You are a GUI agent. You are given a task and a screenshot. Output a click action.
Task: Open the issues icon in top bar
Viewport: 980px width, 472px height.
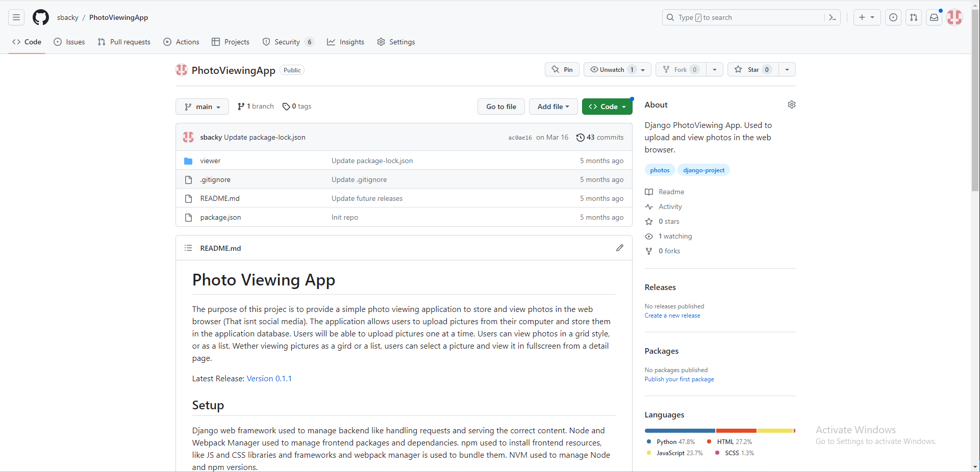pyautogui.click(x=893, y=17)
